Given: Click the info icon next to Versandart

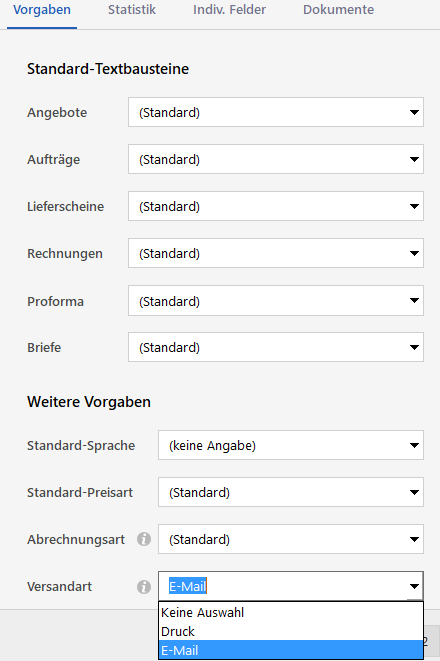Looking at the screenshot, I should click(144, 586).
